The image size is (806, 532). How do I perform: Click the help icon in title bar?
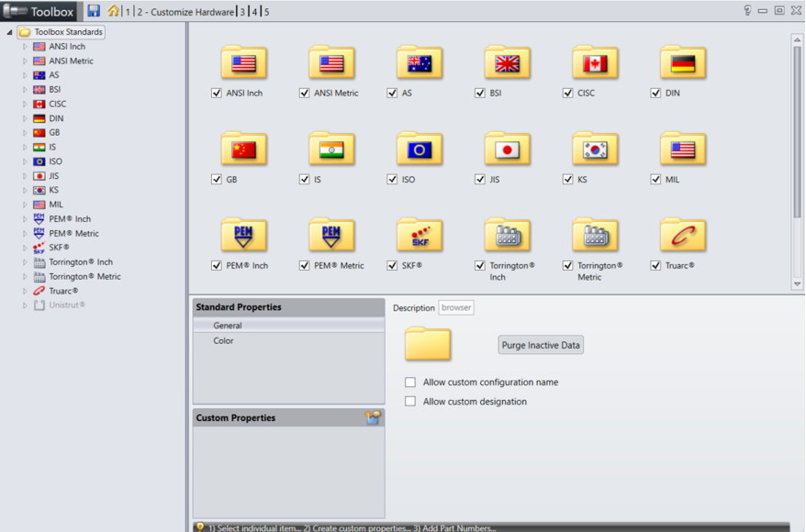[747, 11]
